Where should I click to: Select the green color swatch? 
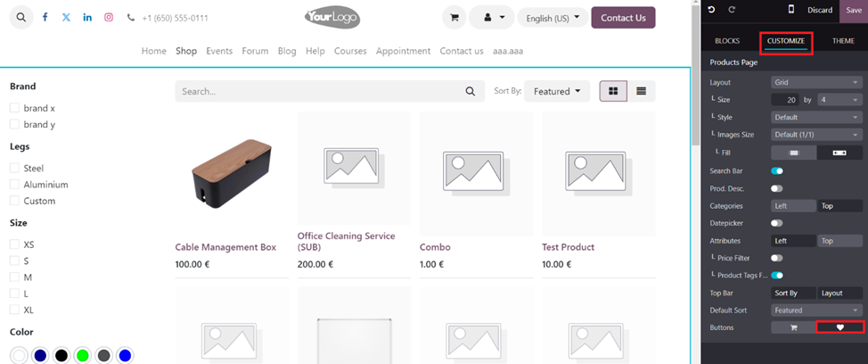(83, 355)
